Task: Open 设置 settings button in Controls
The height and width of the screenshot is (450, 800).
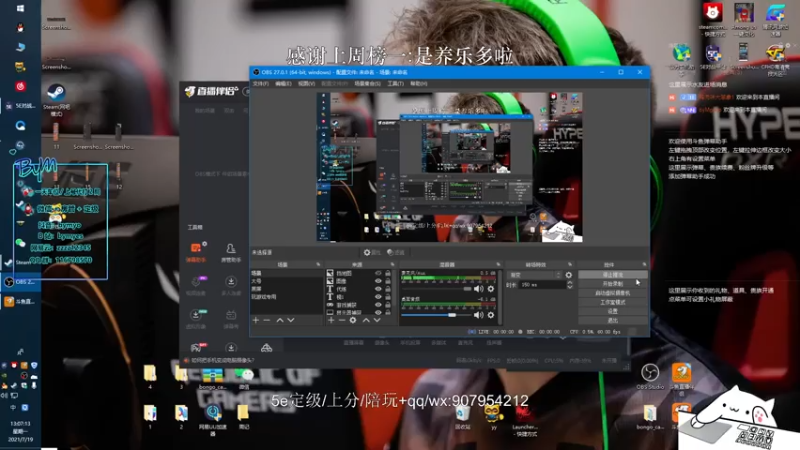Action: (612, 311)
